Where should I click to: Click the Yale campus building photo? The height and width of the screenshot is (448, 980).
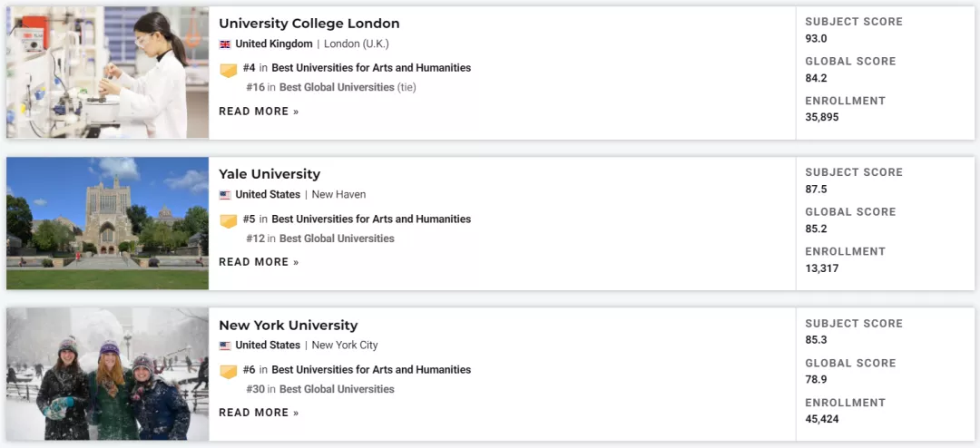click(107, 223)
